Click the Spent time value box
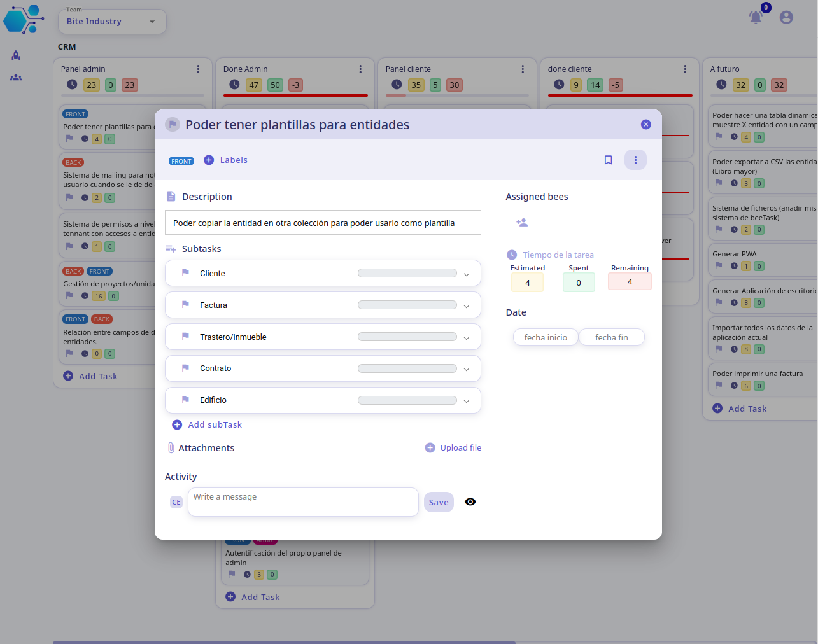This screenshot has height=644, width=818. 579,283
